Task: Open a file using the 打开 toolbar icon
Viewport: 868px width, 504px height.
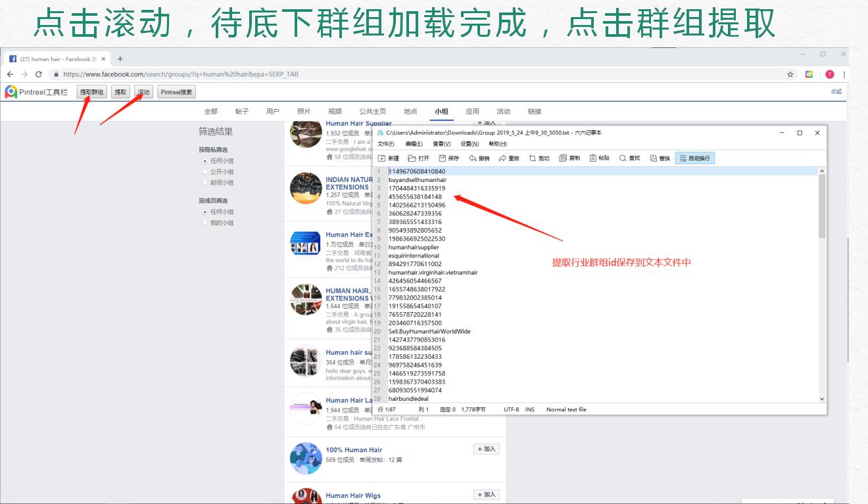Action: [x=418, y=158]
